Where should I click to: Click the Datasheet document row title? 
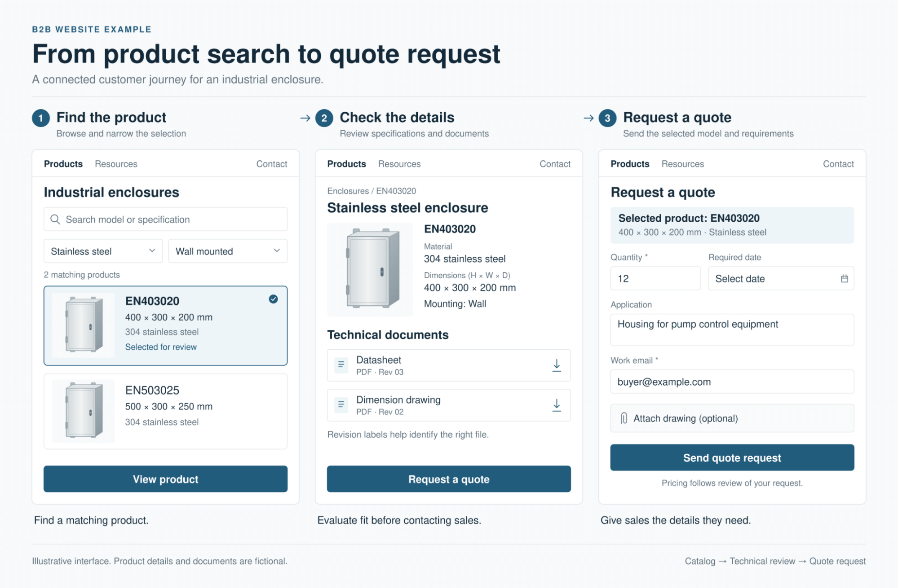(379, 360)
